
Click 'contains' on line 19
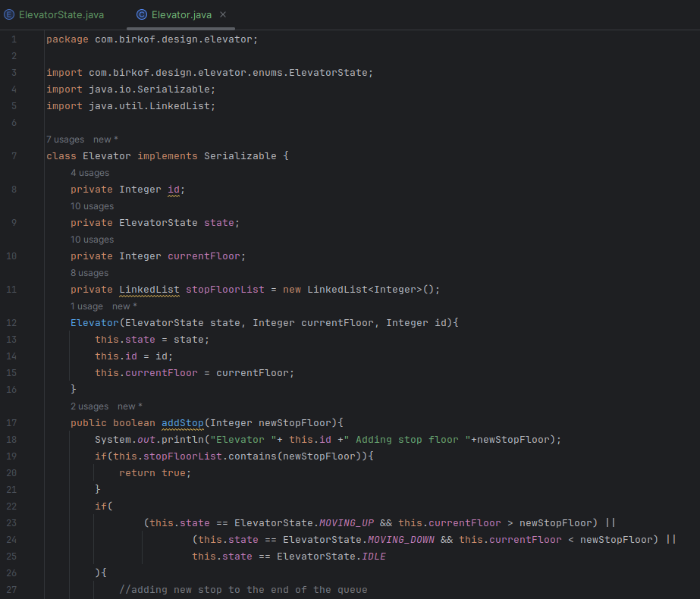pos(253,456)
